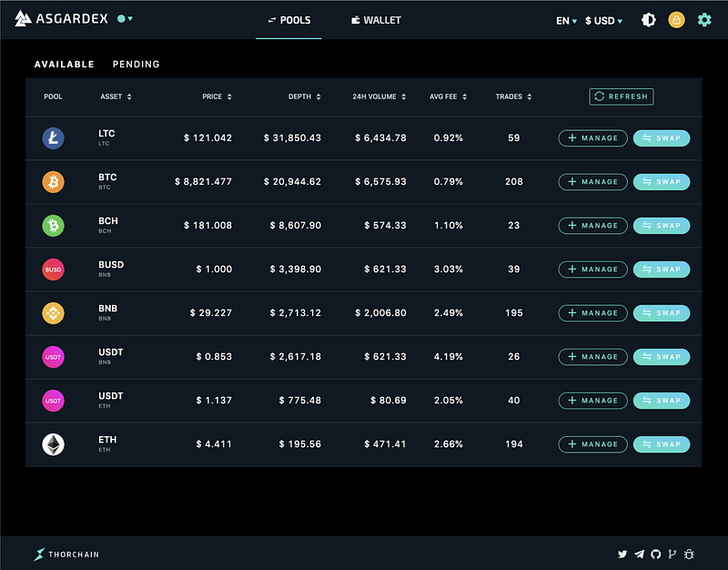Click the Pool column header
The height and width of the screenshot is (570, 728).
pyautogui.click(x=53, y=97)
